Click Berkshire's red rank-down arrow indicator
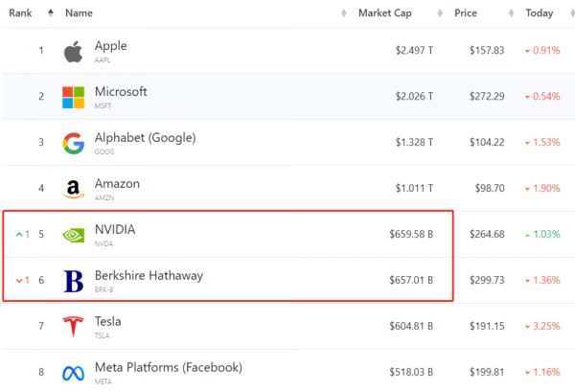575x392 pixels. click(x=20, y=281)
